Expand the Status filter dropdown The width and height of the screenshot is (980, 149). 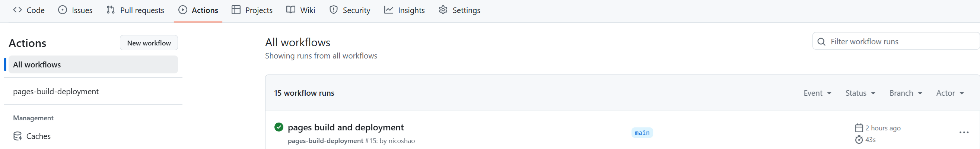point(860,93)
